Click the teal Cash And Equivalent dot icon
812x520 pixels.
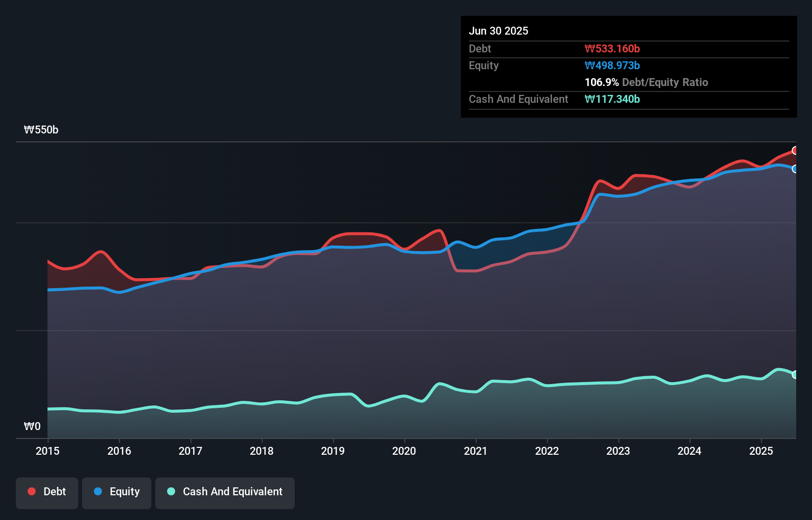tap(171, 492)
